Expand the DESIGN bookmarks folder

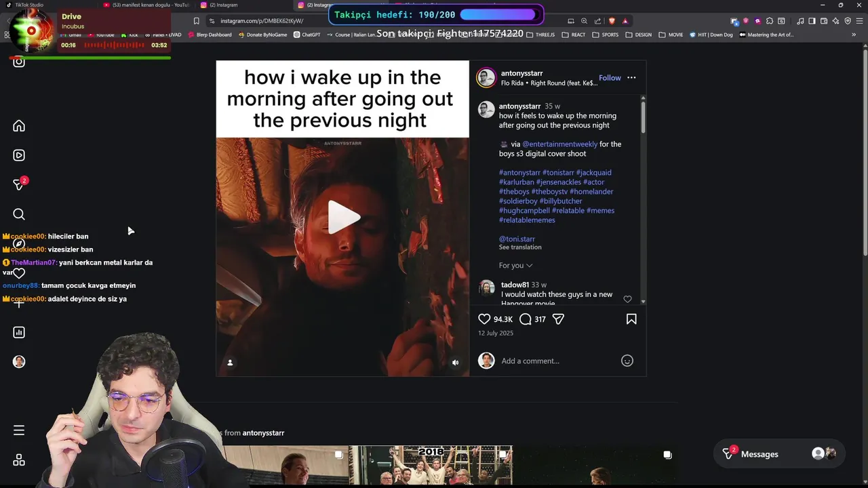639,35
